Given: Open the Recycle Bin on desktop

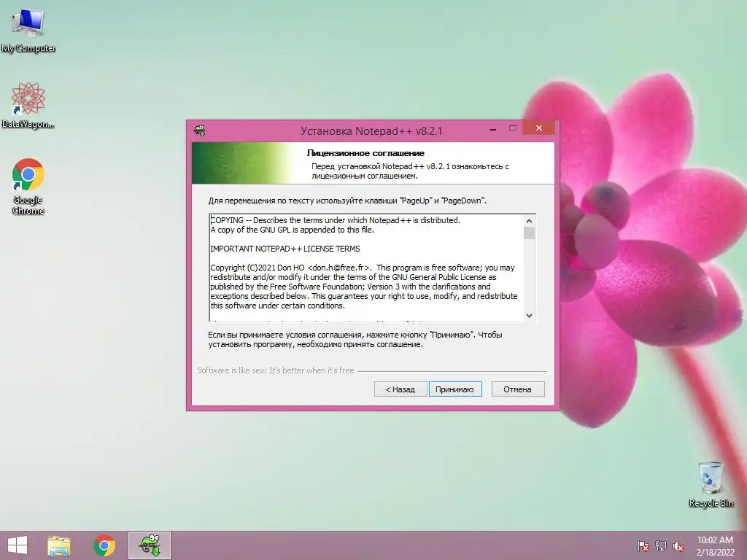Looking at the screenshot, I should pos(711,484).
